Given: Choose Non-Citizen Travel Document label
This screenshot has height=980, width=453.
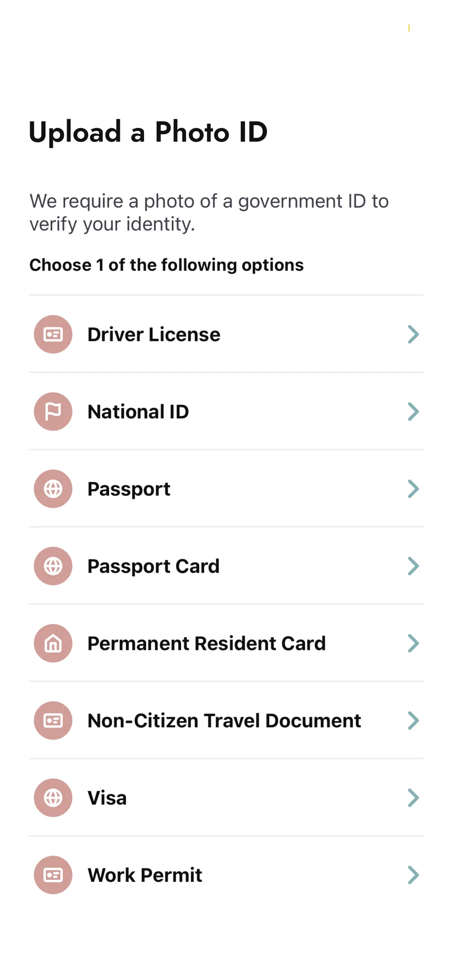Looking at the screenshot, I should point(224,720).
